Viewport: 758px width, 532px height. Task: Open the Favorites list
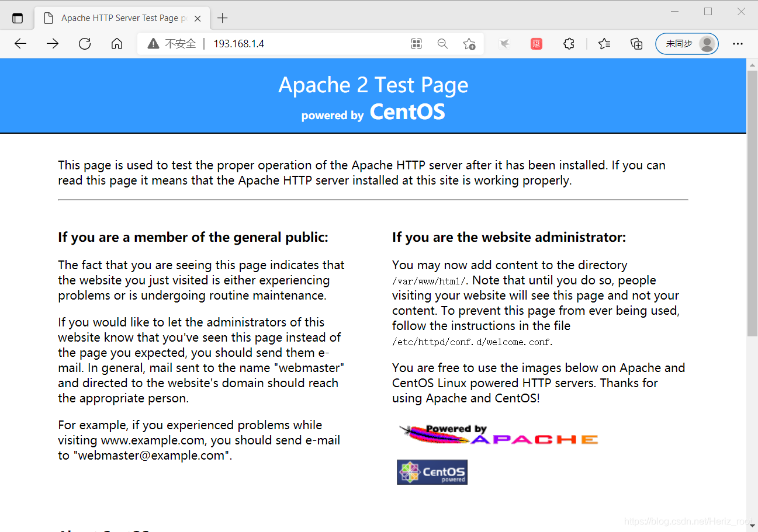604,44
